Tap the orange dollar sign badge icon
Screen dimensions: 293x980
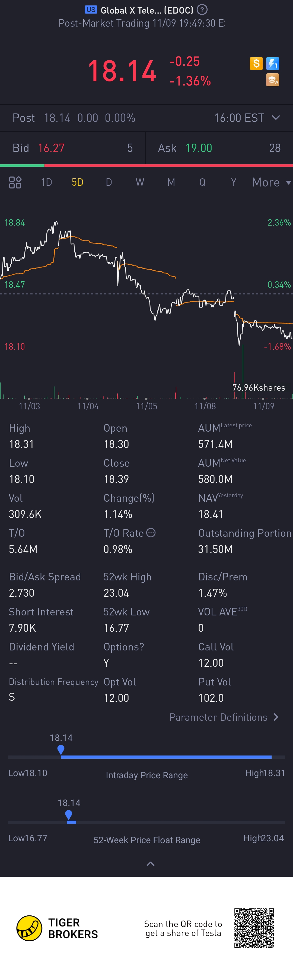tap(256, 64)
